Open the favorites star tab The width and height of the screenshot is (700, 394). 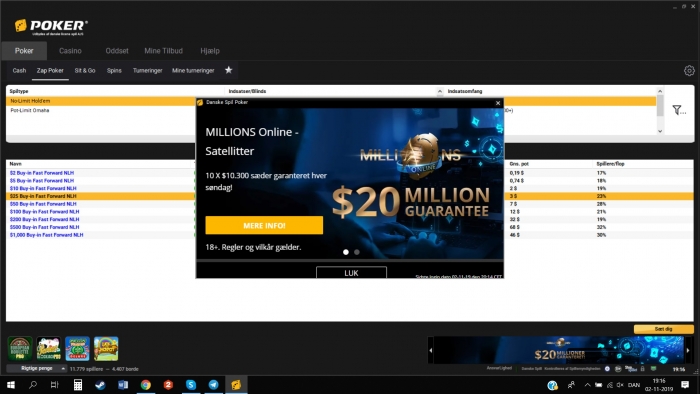229,70
